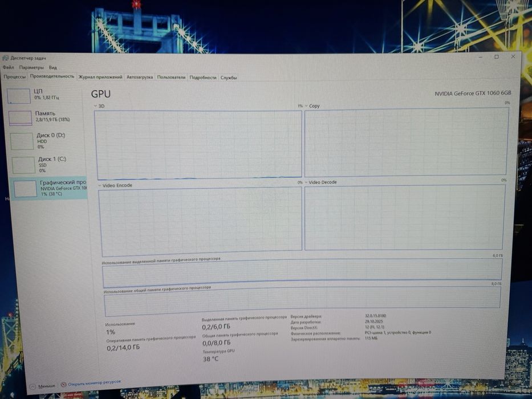
Task: Click the driver version 32.0.15.8180
Action: point(375,316)
